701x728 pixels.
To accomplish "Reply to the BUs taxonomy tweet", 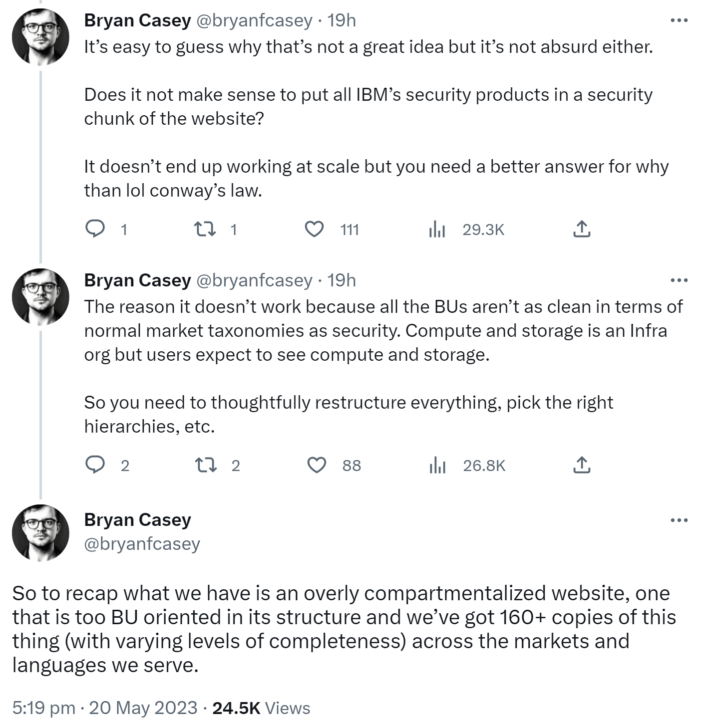I will click(95, 465).
